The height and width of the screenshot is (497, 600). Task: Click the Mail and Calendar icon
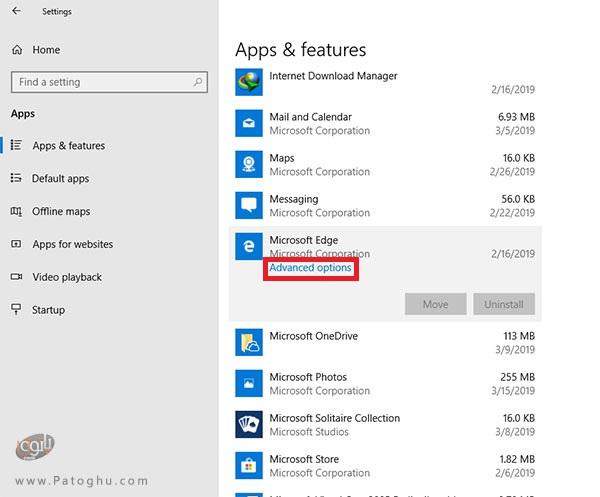pyautogui.click(x=249, y=123)
